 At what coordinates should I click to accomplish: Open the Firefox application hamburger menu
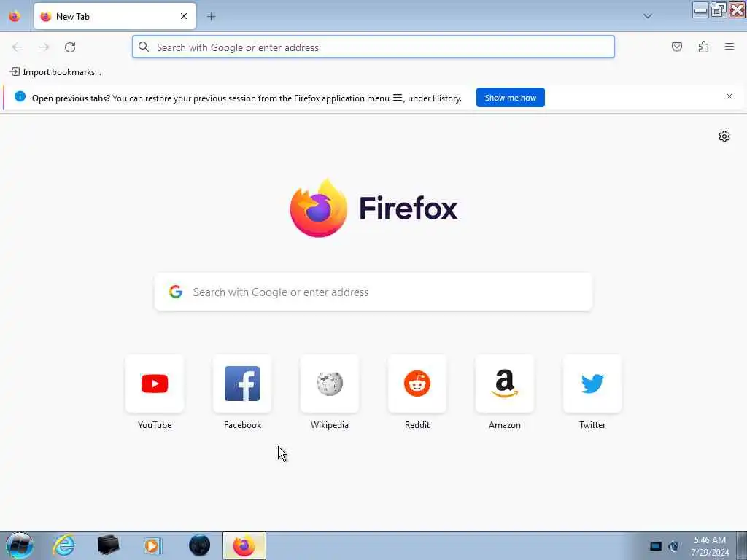tap(729, 47)
